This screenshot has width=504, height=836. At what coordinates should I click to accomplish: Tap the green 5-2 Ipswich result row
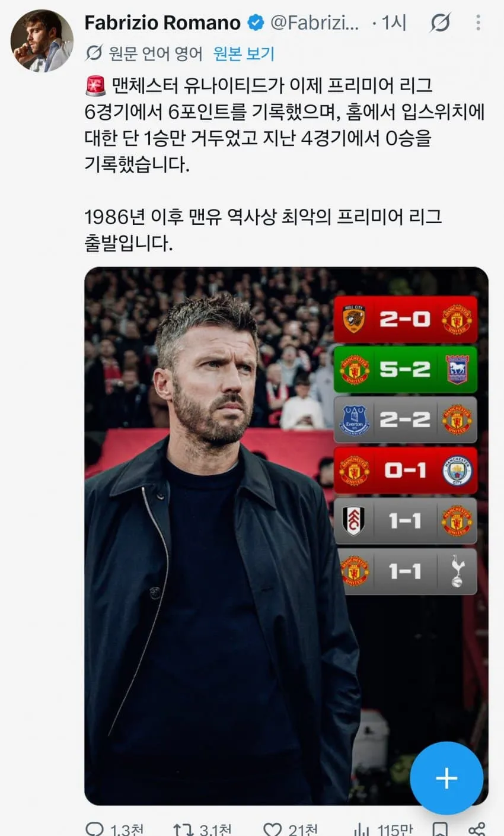click(x=406, y=370)
